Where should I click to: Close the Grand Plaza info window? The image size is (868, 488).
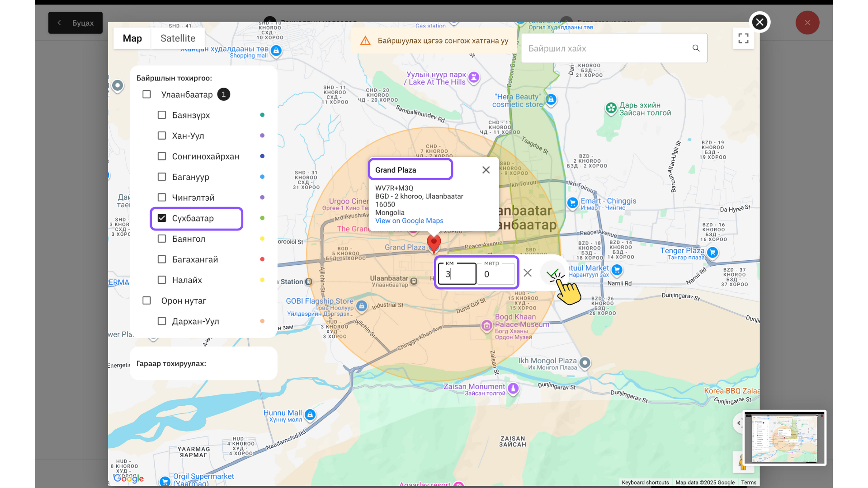[x=486, y=170]
